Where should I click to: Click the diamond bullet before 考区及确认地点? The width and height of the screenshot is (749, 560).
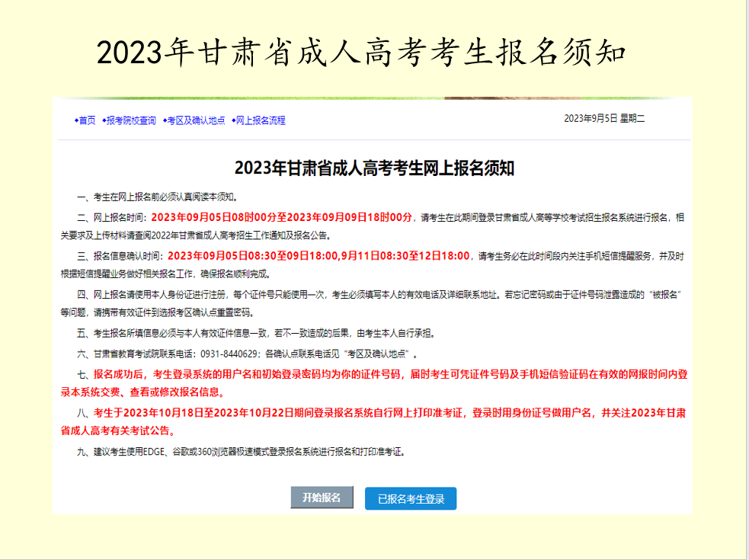click(x=165, y=120)
